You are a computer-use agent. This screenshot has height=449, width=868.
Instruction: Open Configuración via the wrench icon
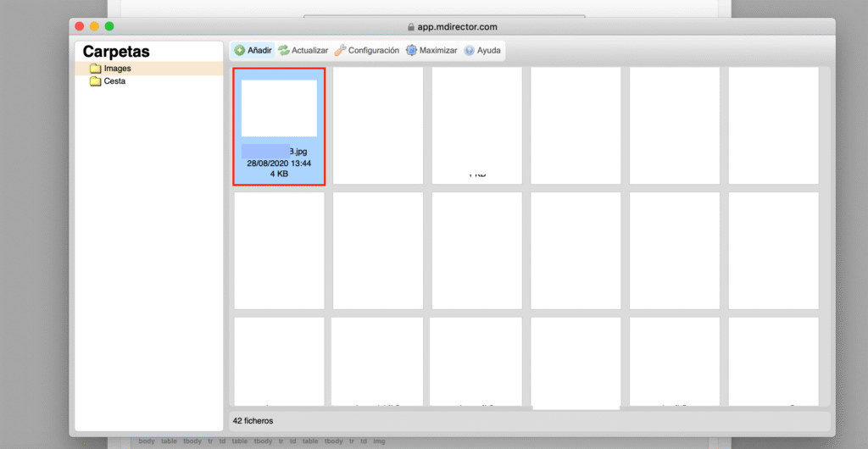click(340, 51)
